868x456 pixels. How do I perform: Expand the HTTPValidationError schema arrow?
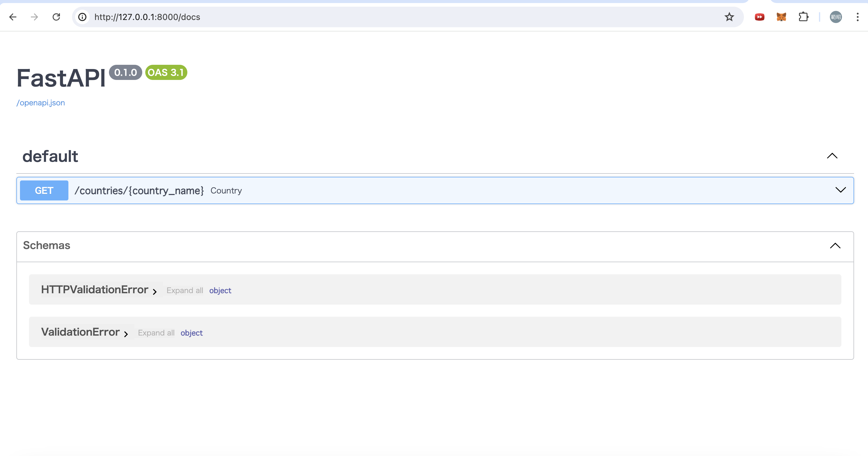pyautogui.click(x=155, y=292)
